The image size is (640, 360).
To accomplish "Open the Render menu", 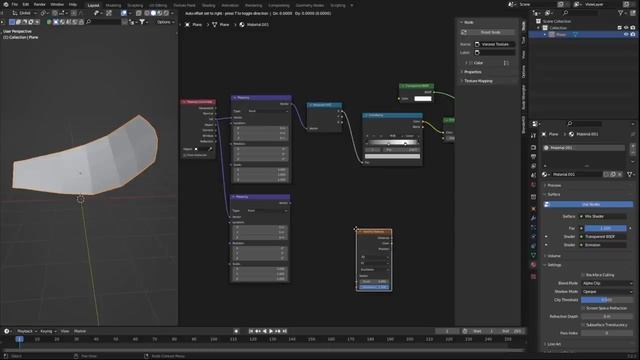I will [x=40, y=4].
